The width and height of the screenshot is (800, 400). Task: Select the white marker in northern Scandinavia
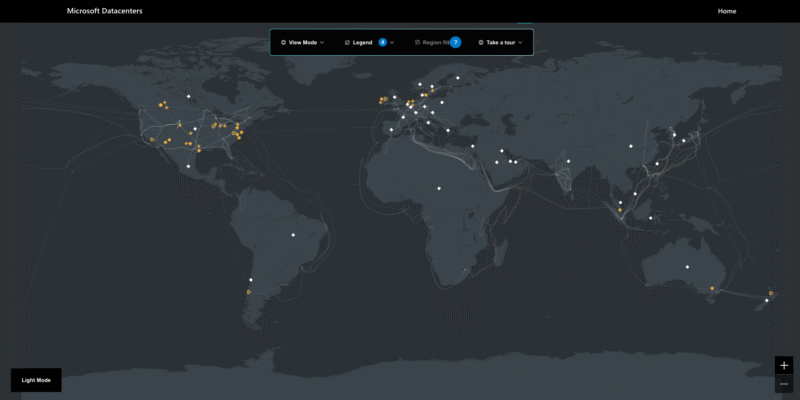(458, 78)
